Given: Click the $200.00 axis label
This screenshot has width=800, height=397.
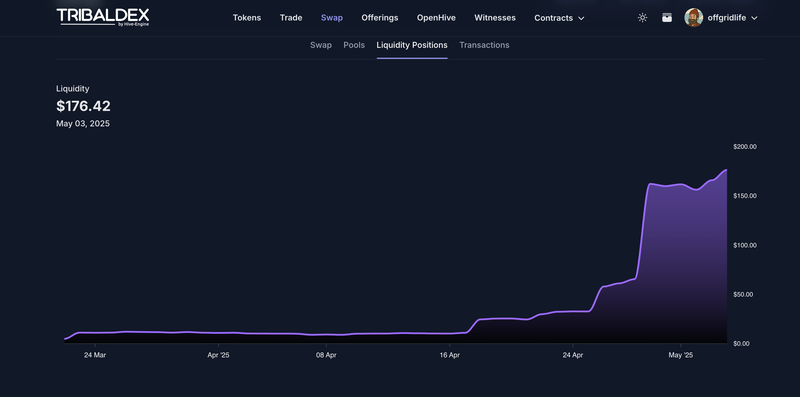Looking at the screenshot, I should pos(745,146).
